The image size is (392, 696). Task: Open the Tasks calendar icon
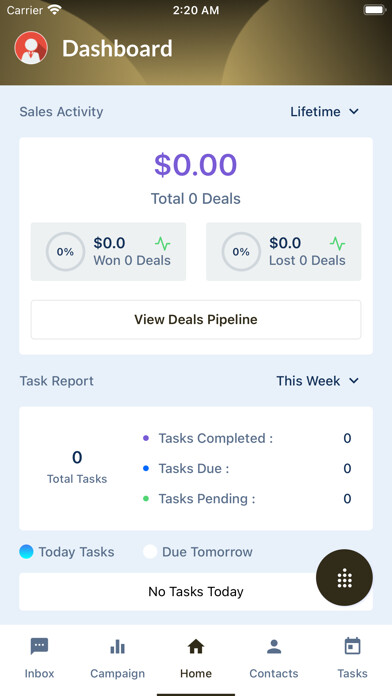tap(352, 646)
